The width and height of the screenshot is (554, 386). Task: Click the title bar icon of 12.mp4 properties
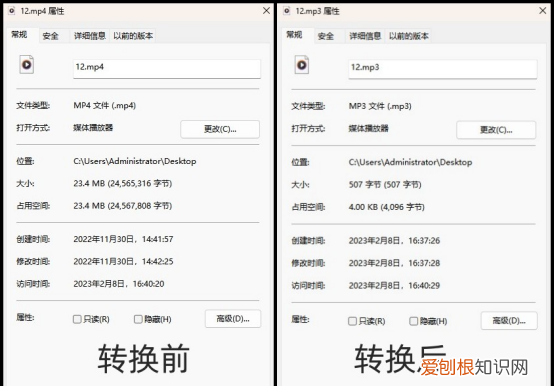coord(12,11)
